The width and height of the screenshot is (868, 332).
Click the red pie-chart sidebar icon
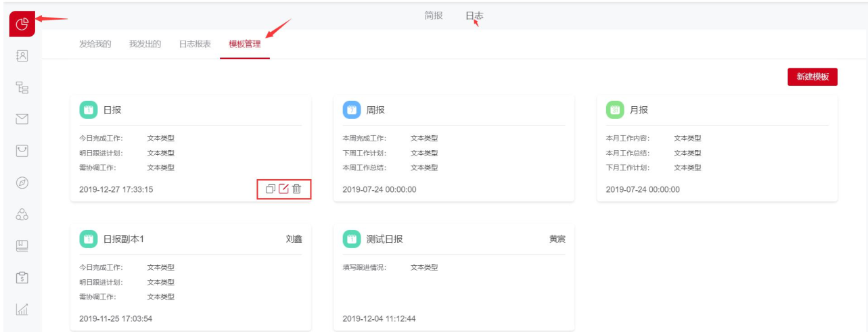click(x=22, y=24)
